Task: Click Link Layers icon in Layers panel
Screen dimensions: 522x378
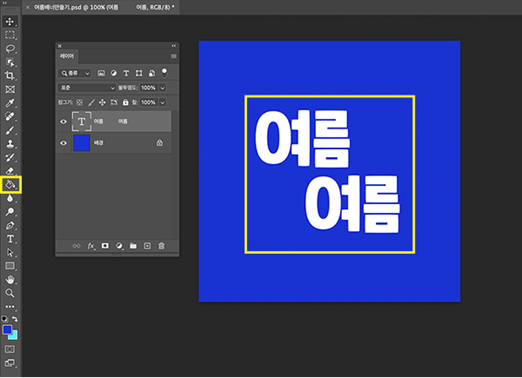Action: click(x=76, y=246)
